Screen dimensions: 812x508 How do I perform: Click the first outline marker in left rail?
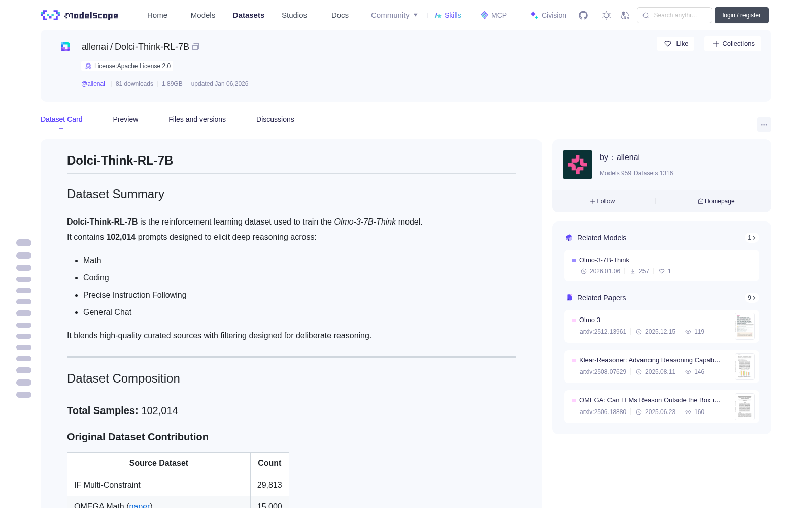[x=24, y=243]
